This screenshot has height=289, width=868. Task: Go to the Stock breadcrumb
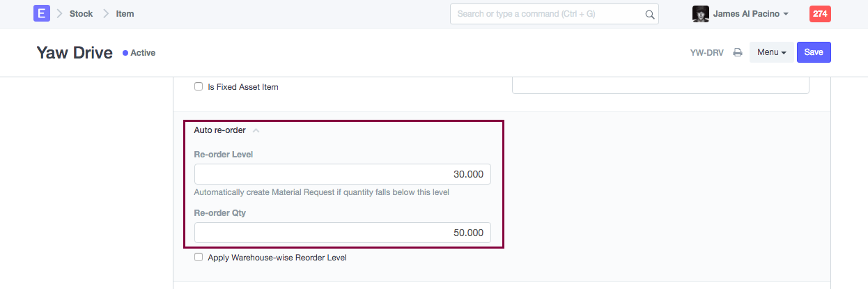tap(81, 14)
